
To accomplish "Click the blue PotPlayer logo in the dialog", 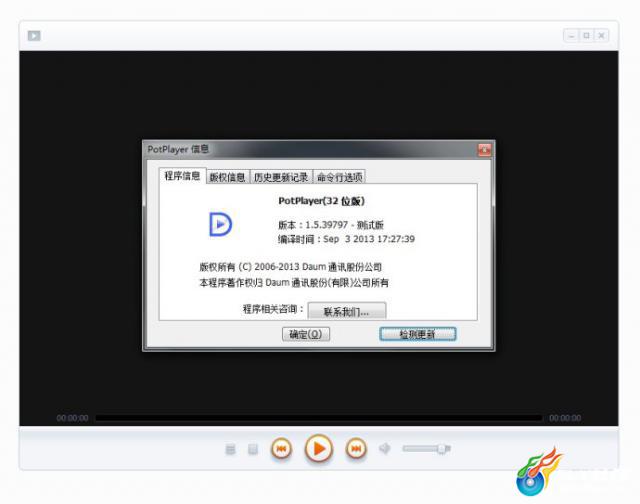I will point(220,224).
